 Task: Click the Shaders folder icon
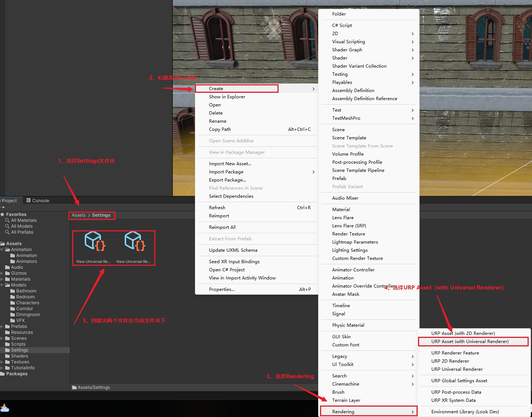(x=7, y=356)
